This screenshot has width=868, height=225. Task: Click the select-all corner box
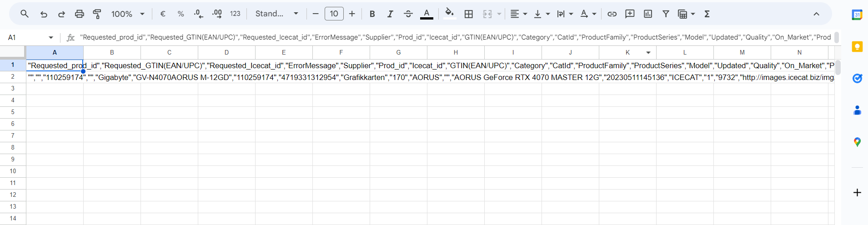tap(13, 52)
